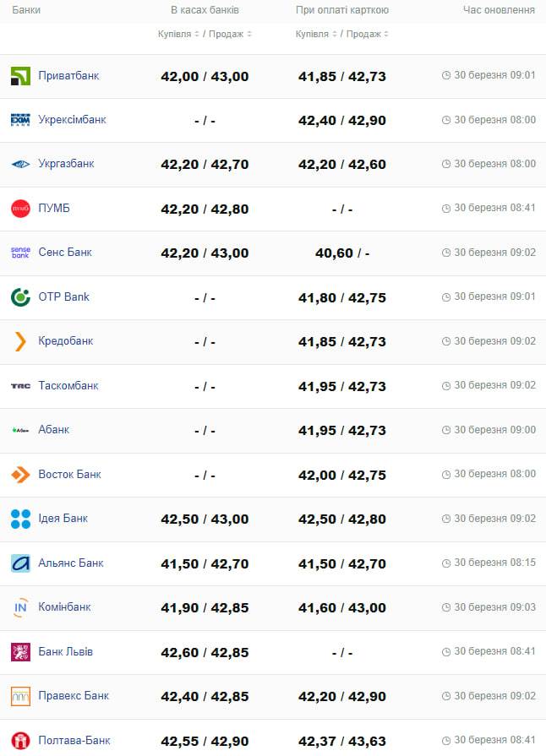Click the Альянс Банк logo icon
Image resolution: width=546 pixels, height=756 pixels.
click(x=20, y=563)
